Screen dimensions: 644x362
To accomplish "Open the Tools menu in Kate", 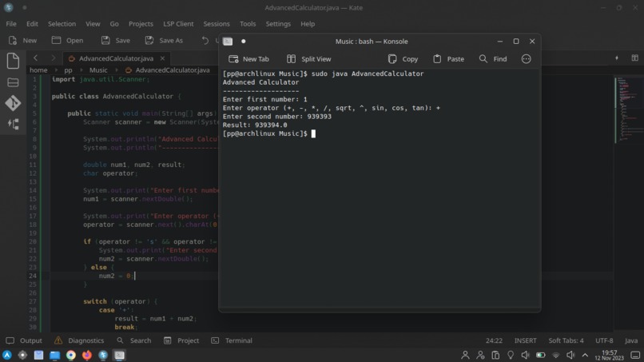I will tap(248, 24).
